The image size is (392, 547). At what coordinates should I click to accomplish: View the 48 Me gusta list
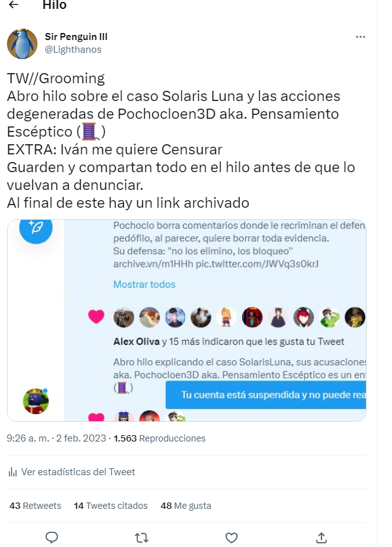186,506
